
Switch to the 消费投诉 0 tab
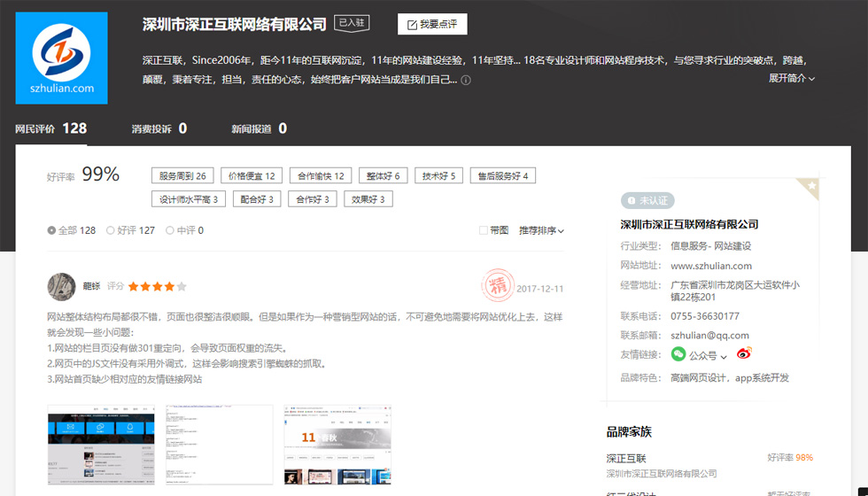pos(159,129)
